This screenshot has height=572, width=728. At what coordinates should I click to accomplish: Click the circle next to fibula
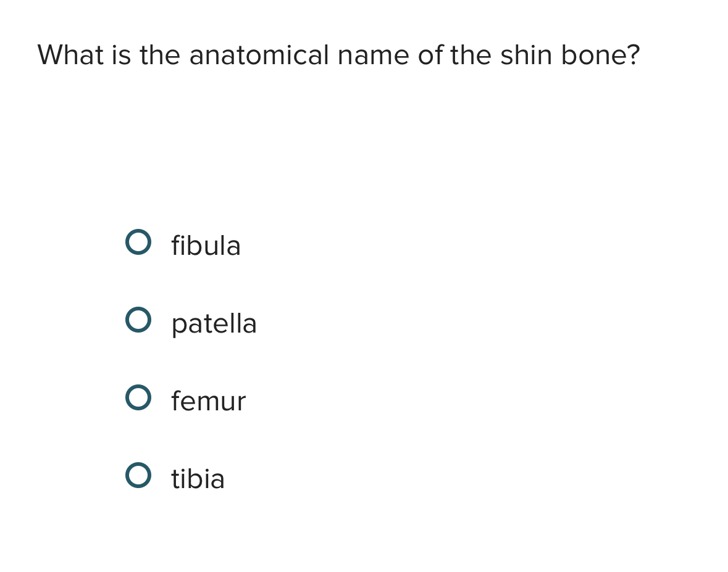coord(138,242)
